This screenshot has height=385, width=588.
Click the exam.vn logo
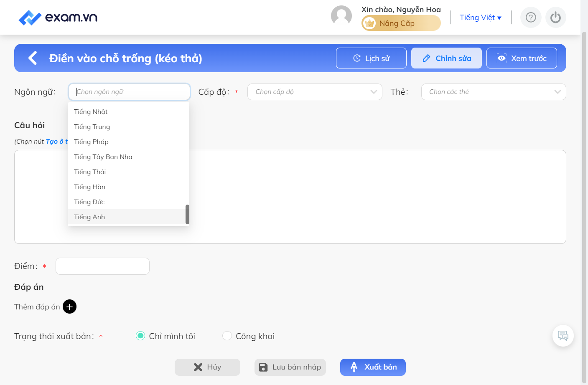[x=58, y=18]
